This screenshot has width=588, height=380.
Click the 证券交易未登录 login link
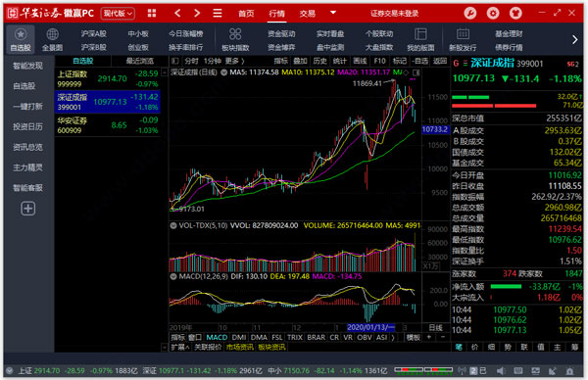pyautogui.click(x=394, y=14)
